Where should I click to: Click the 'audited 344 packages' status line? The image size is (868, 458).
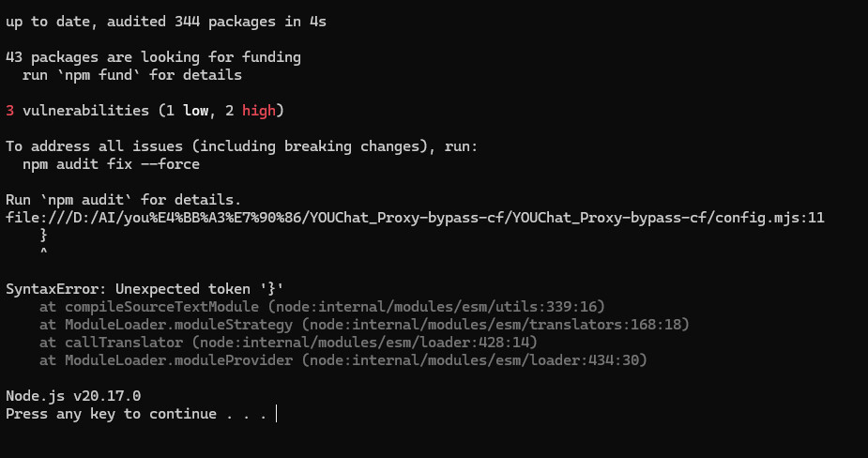tap(166, 22)
